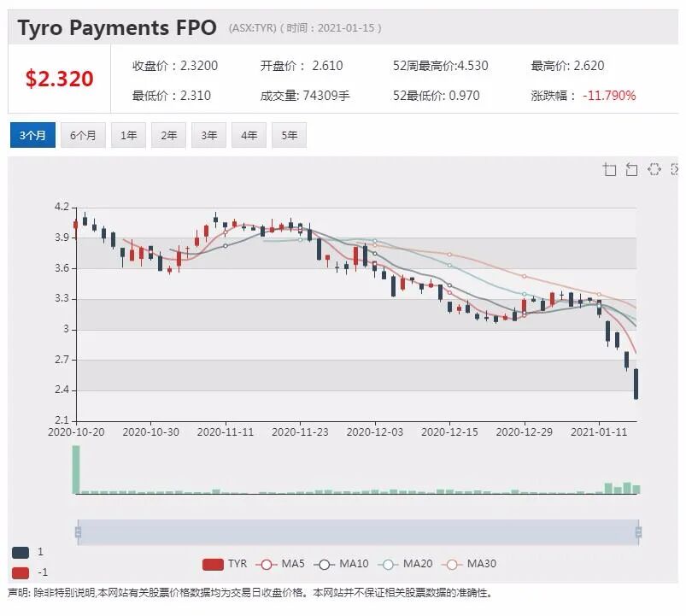This screenshot has height=616, width=686.
Task: Click the 52最低价: 0.970 value
Action: 437,96
